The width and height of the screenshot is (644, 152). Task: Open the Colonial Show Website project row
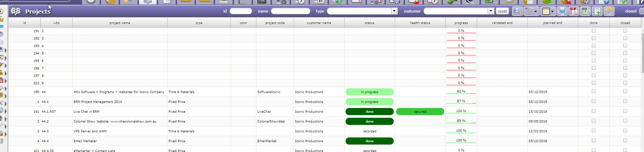pos(115,121)
